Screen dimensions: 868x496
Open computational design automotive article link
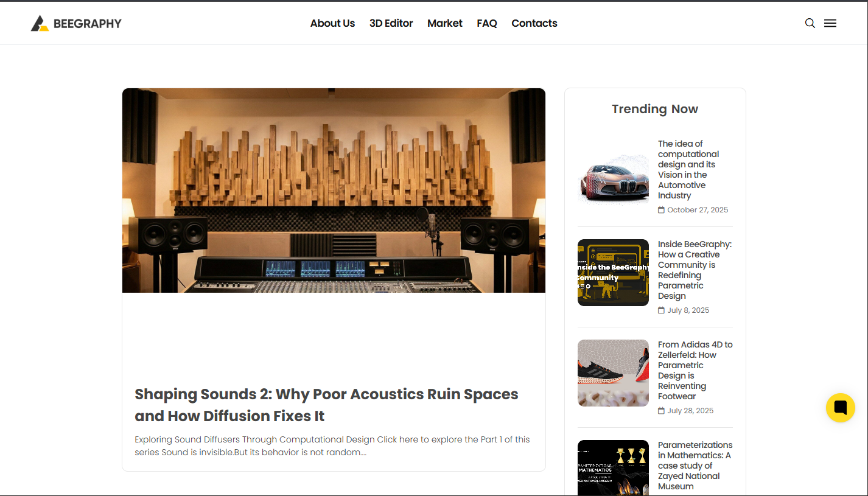pos(688,170)
